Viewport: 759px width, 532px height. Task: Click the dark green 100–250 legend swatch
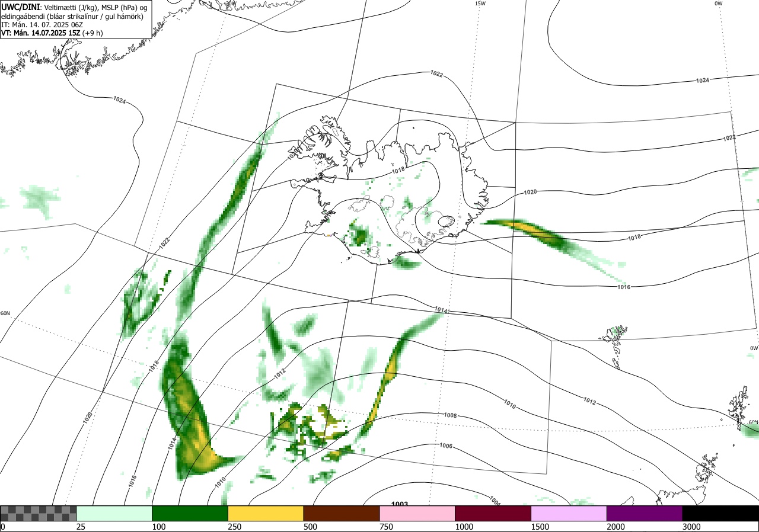click(190, 513)
